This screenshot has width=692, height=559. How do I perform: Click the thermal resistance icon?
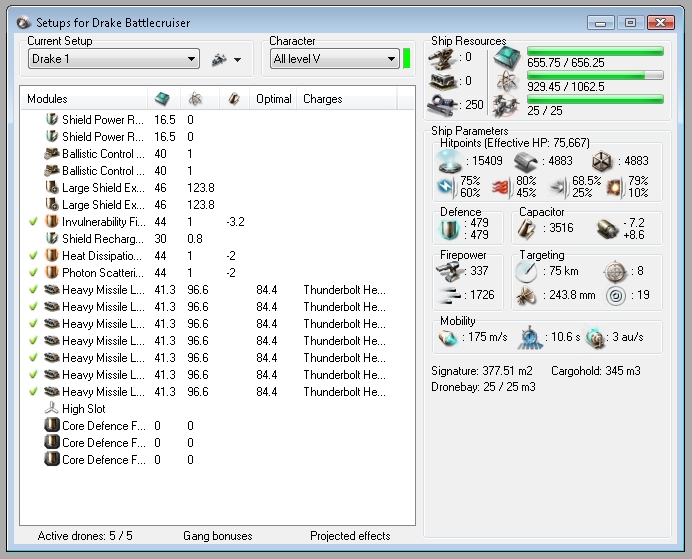(502, 187)
